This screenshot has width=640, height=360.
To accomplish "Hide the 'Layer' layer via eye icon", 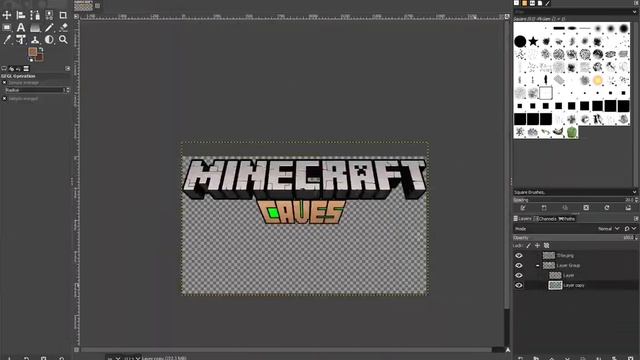I will point(519,276).
